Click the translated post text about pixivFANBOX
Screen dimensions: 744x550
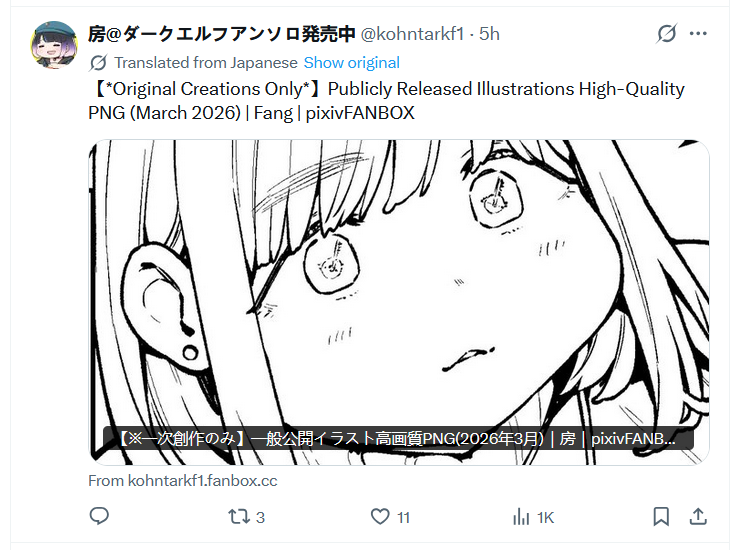[386, 101]
